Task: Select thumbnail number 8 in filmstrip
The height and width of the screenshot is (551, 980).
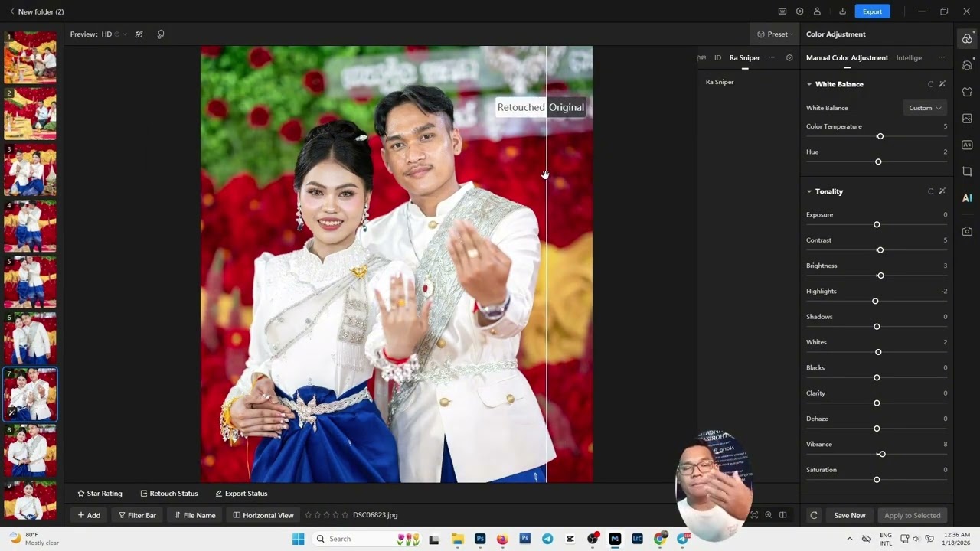Action: [30, 451]
